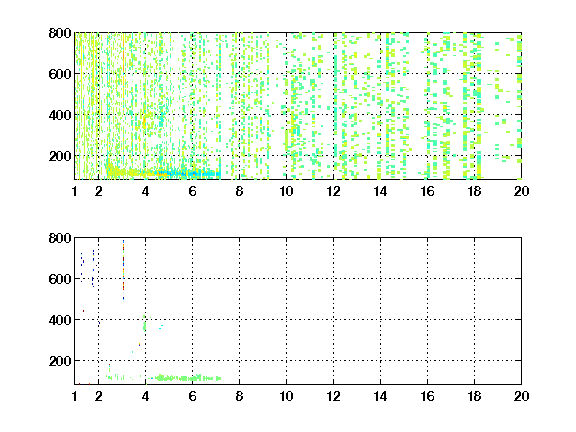Click x-axis label 10 under top plot
Image resolution: width=576 pixels, height=432 pixels.
coord(286,191)
